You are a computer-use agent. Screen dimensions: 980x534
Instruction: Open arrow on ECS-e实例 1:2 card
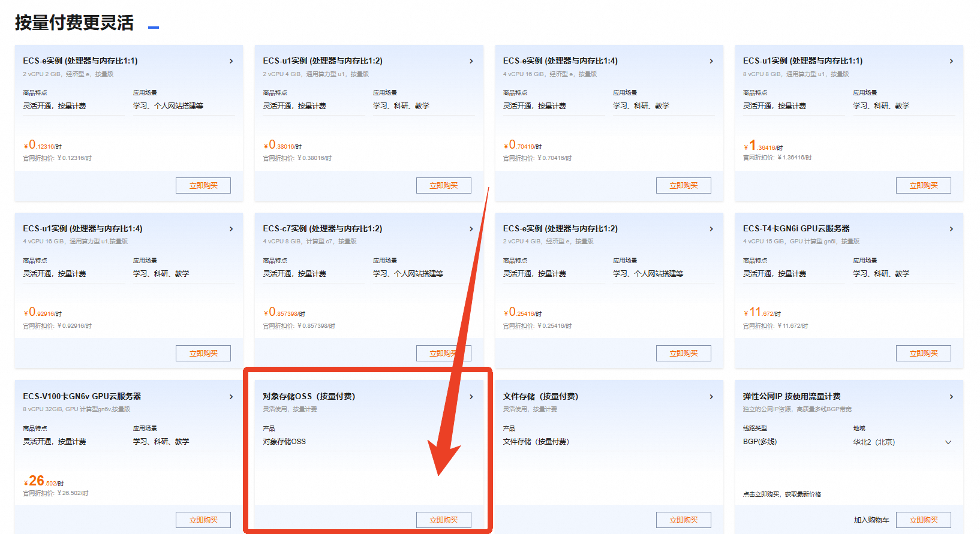pyautogui.click(x=711, y=229)
